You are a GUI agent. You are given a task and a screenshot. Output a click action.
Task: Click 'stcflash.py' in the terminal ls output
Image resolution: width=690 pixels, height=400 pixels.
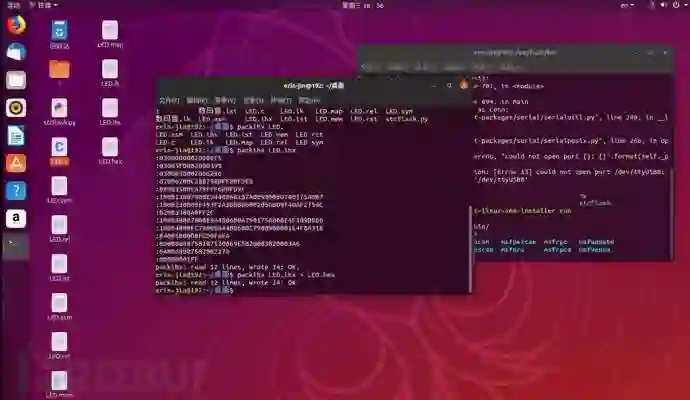[x=407, y=119]
